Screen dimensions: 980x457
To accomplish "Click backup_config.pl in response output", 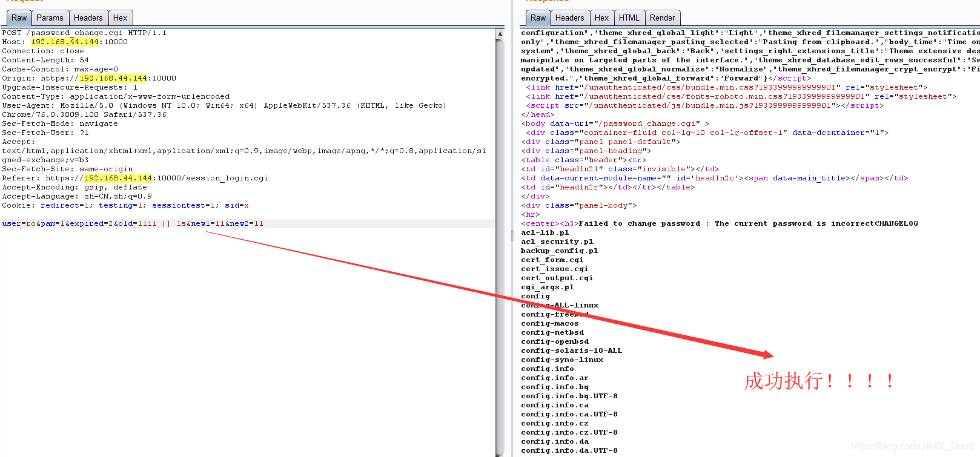I will (560, 251).
